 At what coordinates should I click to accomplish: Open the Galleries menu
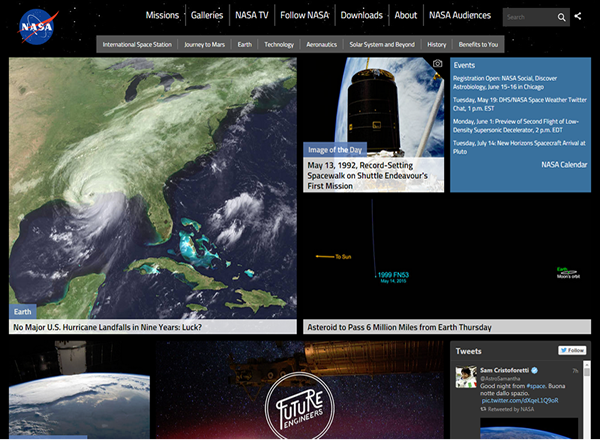207,15
